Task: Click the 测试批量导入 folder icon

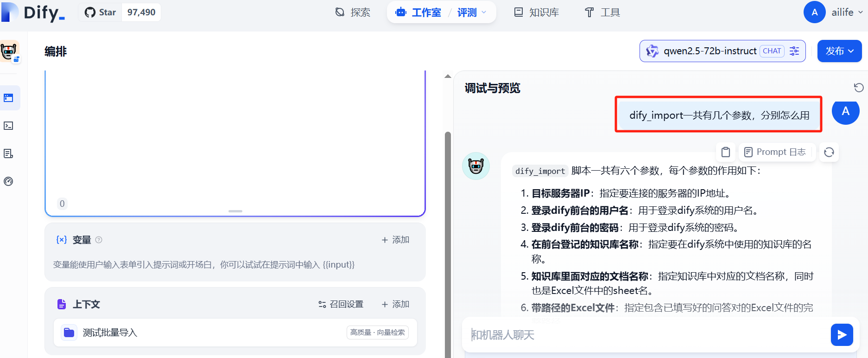Action: click(x=69, y=332)
